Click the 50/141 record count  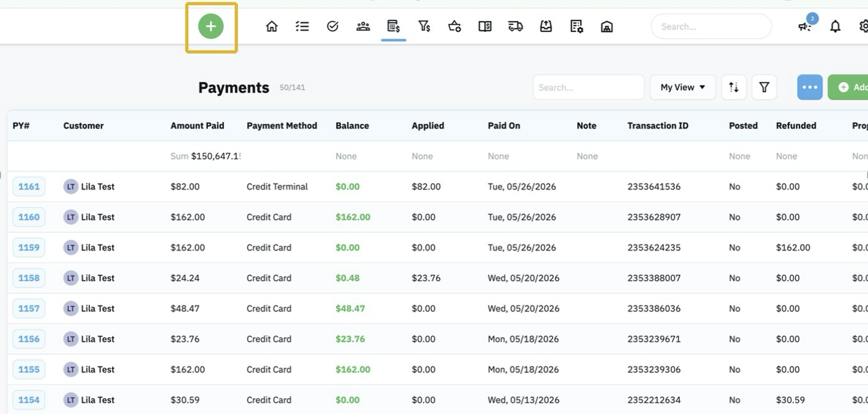coord(292,87)
